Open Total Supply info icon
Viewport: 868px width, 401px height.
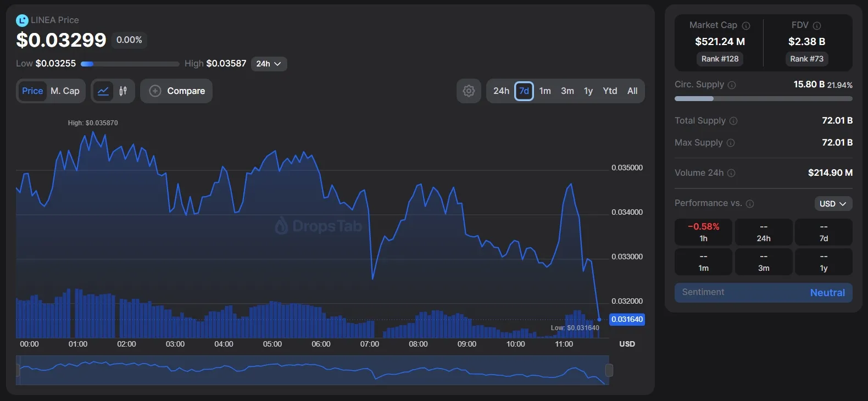click(x=733, y=121)
